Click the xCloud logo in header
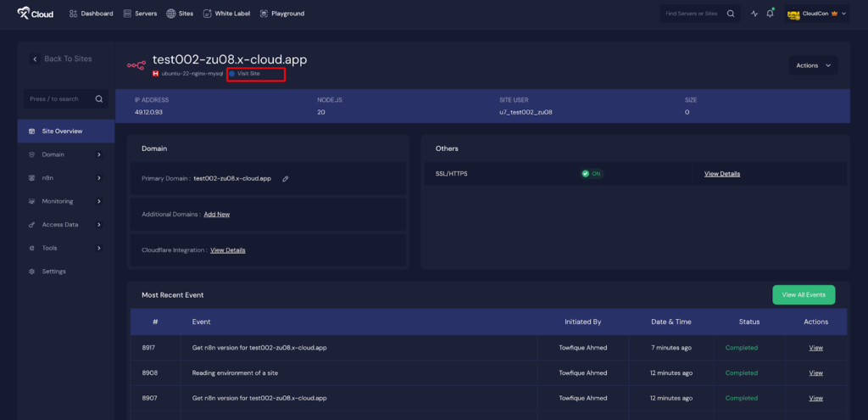The height and width of the screenshot is (420, 868). (x=36, y=14)
